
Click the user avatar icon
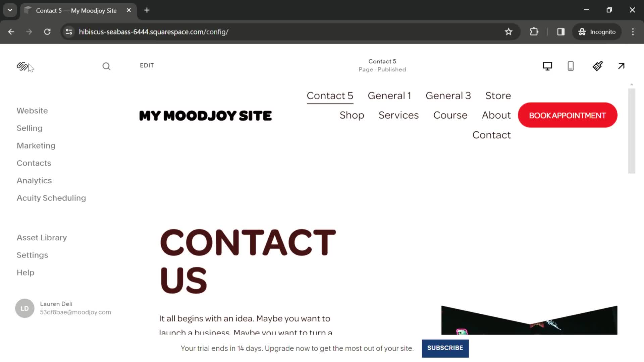25,308
